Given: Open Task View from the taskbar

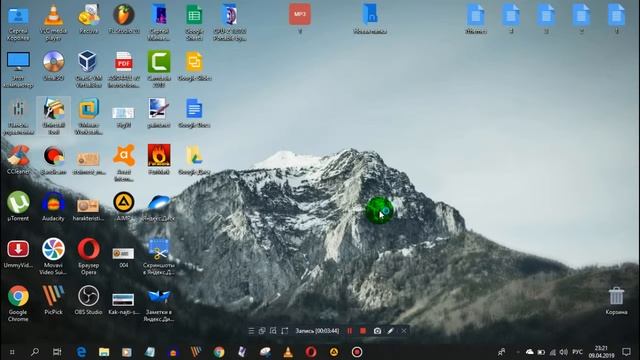Looking at the screenshot, I should (57, 352).
